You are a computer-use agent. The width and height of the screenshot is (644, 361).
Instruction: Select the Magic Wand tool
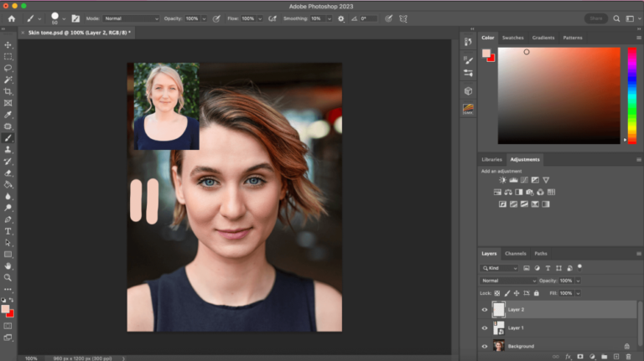[8, 80]
